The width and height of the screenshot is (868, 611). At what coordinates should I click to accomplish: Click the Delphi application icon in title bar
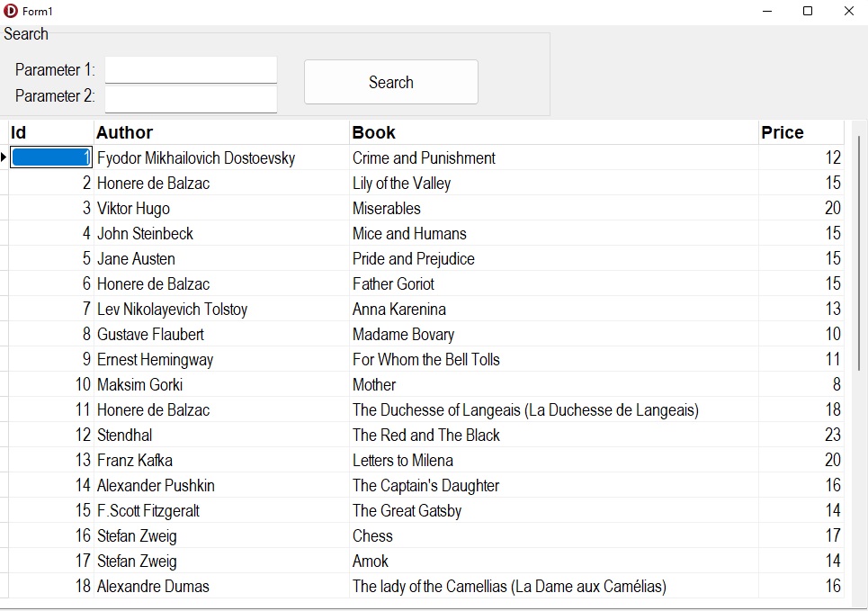[x=11, y=11]
